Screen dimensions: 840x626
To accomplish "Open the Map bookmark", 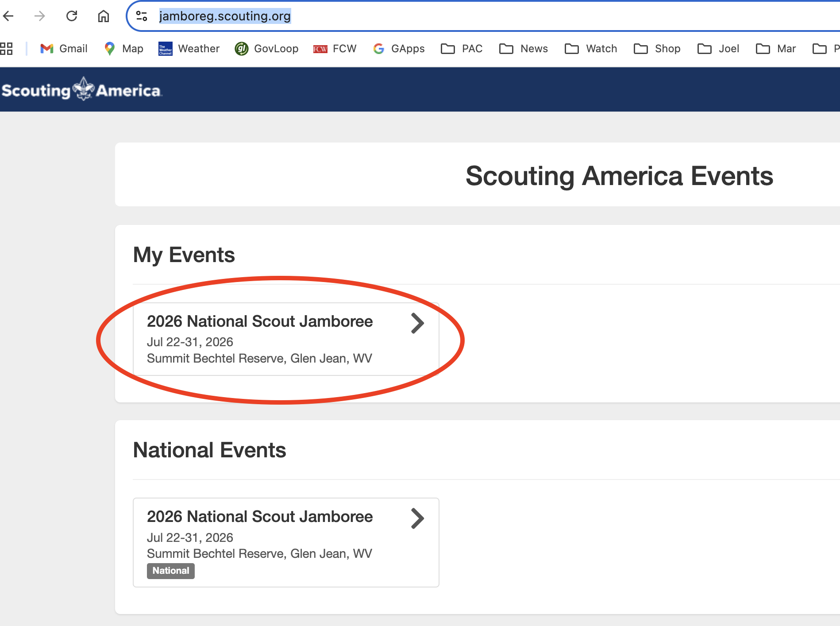I will 123,49.
